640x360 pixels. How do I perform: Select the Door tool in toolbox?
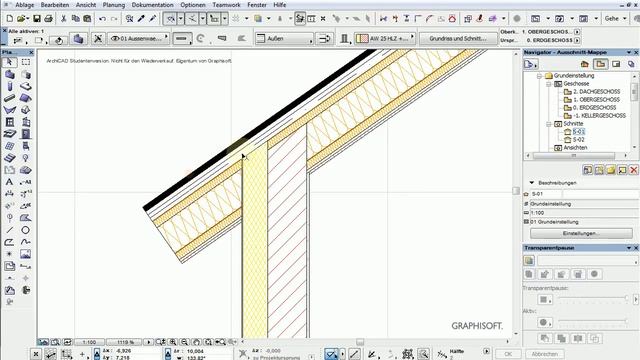tap(25, 134)
